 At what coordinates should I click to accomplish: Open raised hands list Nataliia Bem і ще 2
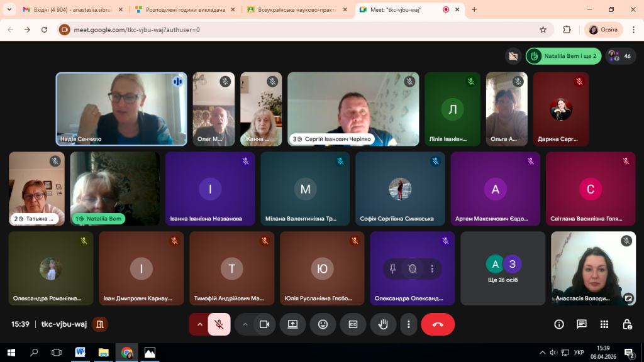tap(563, 56)
